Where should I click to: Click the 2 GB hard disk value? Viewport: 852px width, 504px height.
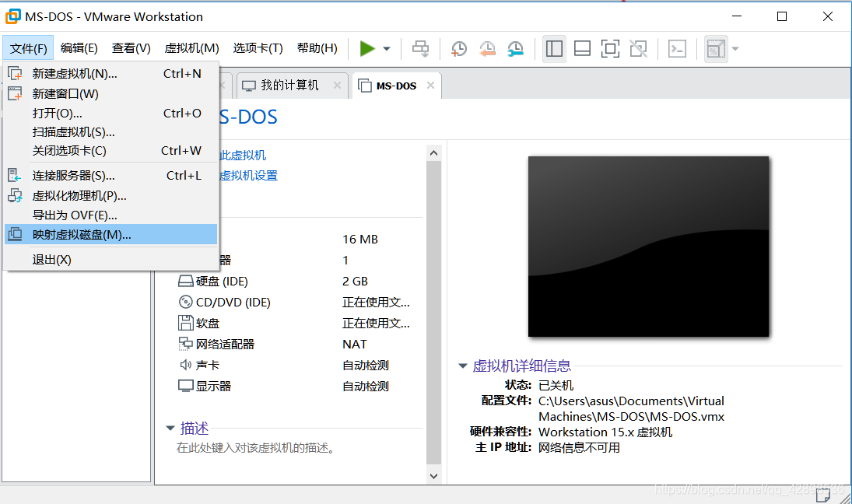[x=356, y=282]
